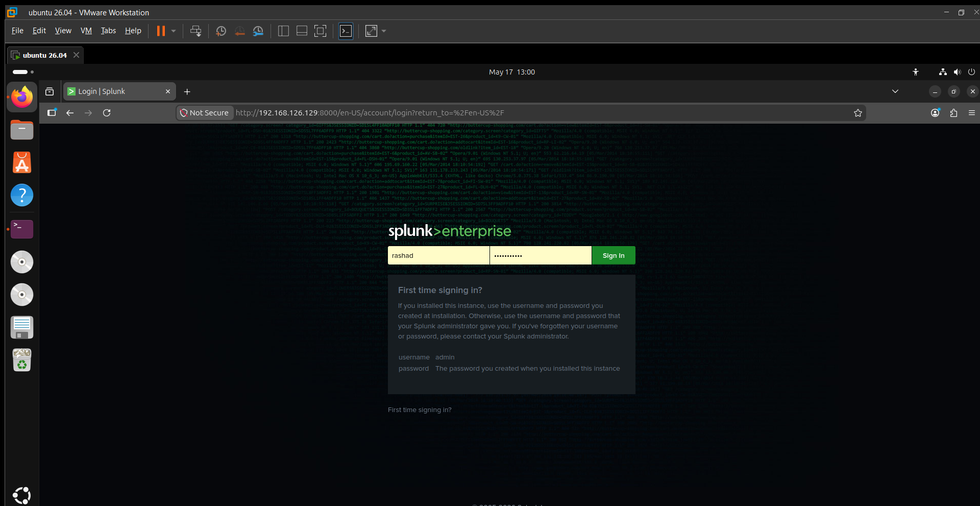This screenshot has height=506, width=980.
Task: Reload the Splunk login page
Action: [107, 113]
